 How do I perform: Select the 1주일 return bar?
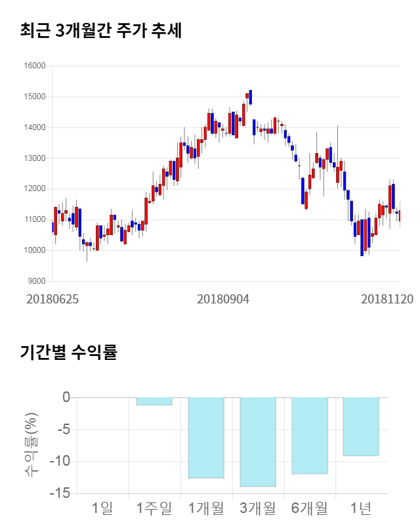click(154, 401)
